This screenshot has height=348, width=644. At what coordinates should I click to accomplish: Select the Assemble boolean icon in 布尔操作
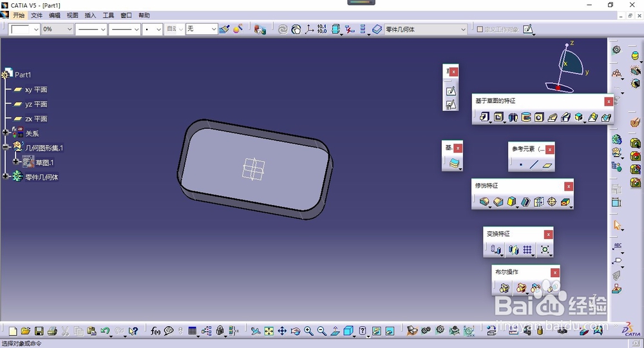[504, 288]
